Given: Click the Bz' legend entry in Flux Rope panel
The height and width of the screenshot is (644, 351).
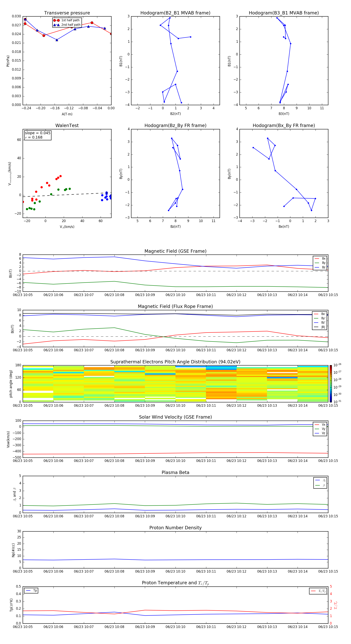Looking at the screenshot, I should pos(320,323).
